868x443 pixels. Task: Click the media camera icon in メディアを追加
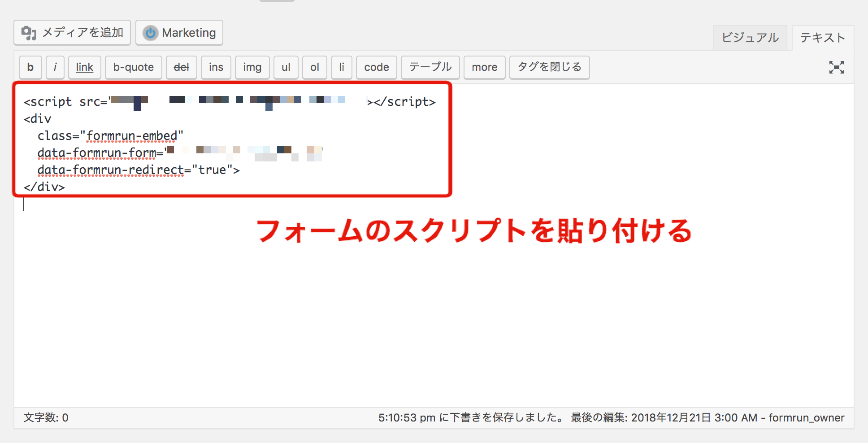point(29,33)
